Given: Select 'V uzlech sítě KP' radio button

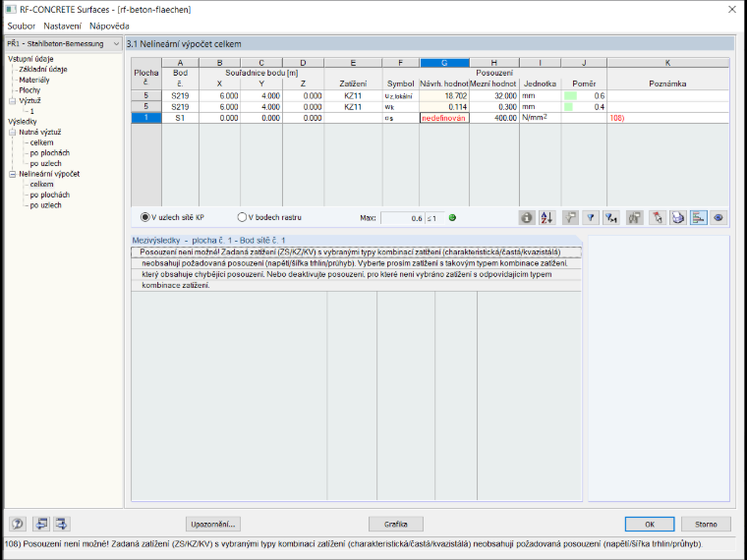Looking at the screenshot, I should coord(144,217).
